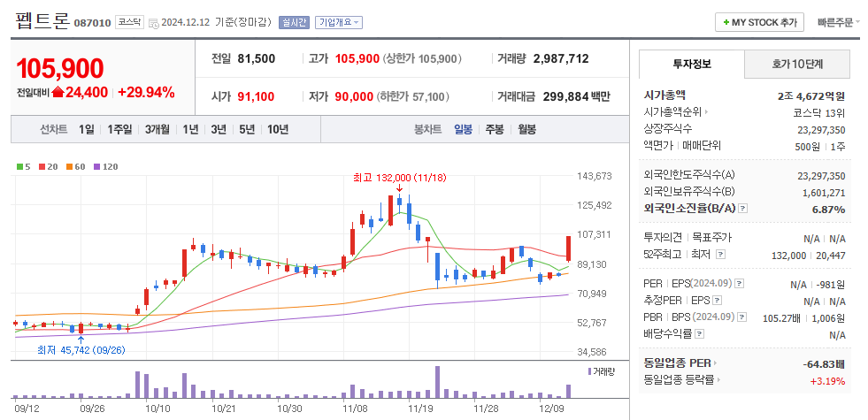Click the 배당수익률 help question icon
This screenshot has width=868, height=420.
(x=700, y=333)
